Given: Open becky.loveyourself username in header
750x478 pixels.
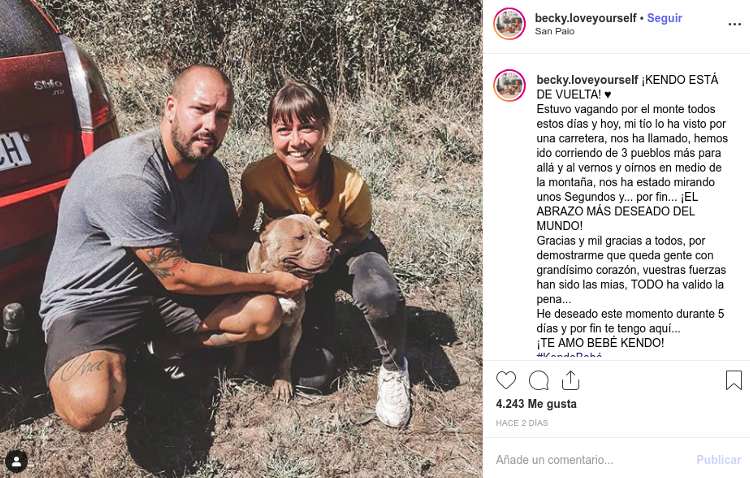Looking at the screenshot, I should point(585,18).
